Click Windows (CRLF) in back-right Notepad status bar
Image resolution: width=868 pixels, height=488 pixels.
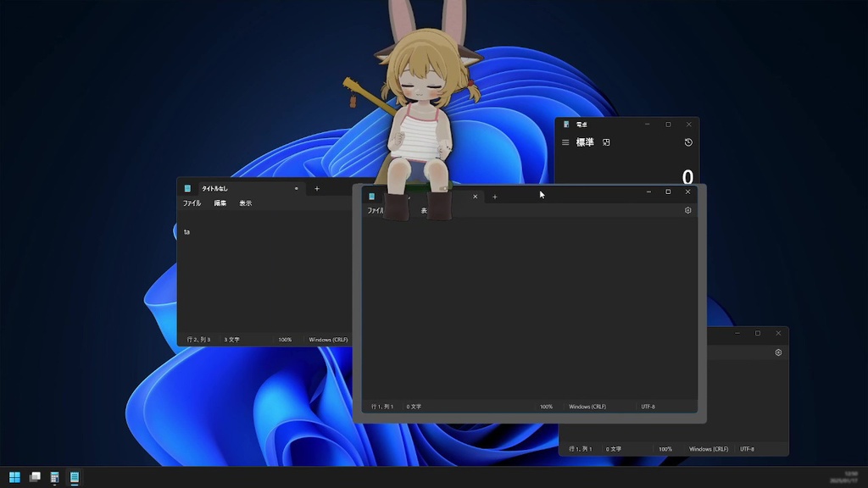pos(709,449)
